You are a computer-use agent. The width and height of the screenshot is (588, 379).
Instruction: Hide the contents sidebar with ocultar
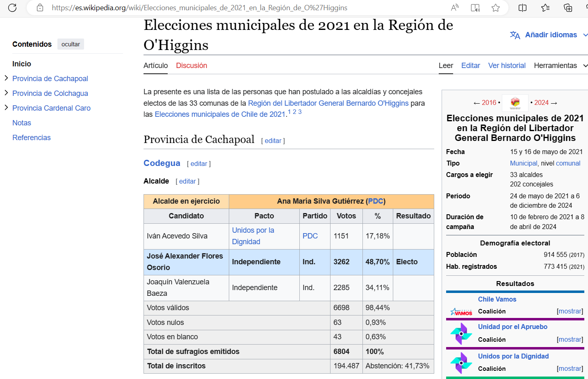71,44
